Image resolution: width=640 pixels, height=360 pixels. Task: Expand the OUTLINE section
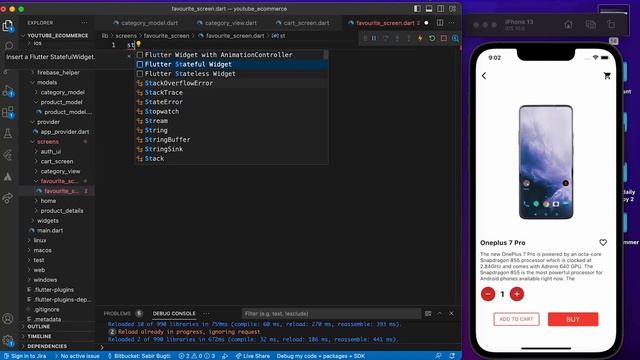pyautogui.click(x=38, y=327)
